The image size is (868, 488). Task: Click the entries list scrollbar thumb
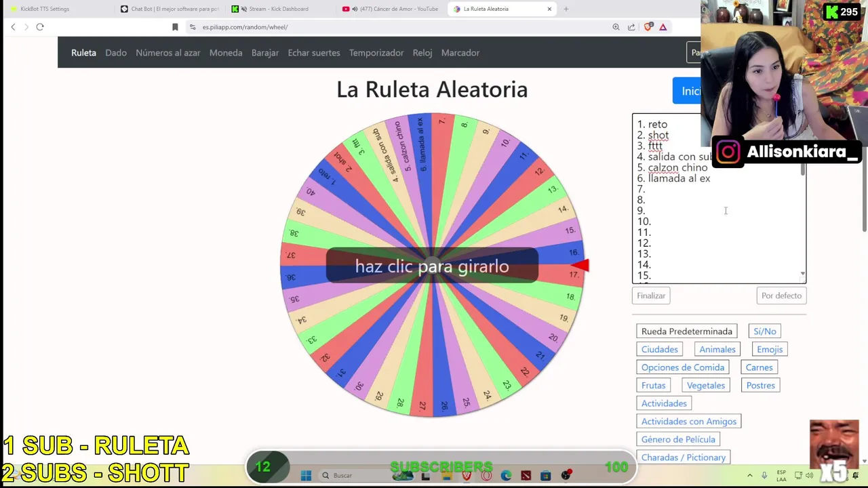click(803, 169)
